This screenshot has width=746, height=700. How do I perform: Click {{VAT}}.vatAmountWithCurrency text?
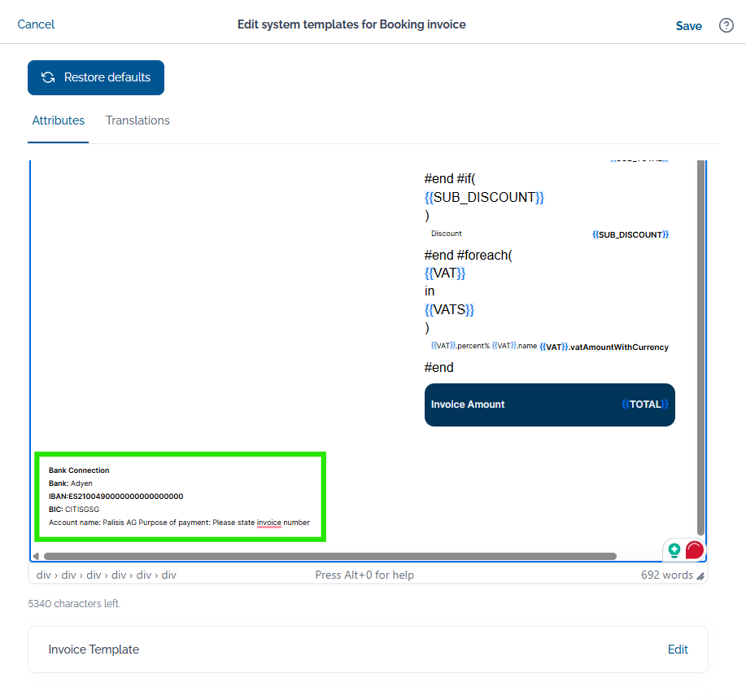pyautogui.click(x=604, y=347)
